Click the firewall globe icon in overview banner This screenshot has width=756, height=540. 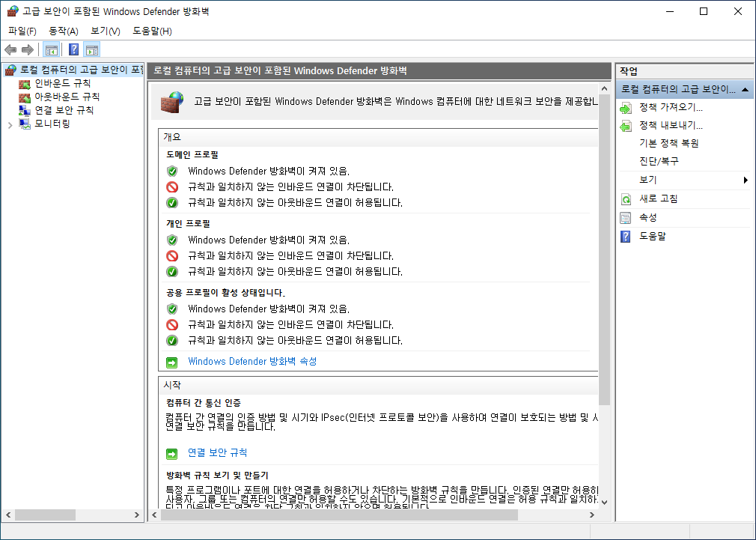click(172, 103)
